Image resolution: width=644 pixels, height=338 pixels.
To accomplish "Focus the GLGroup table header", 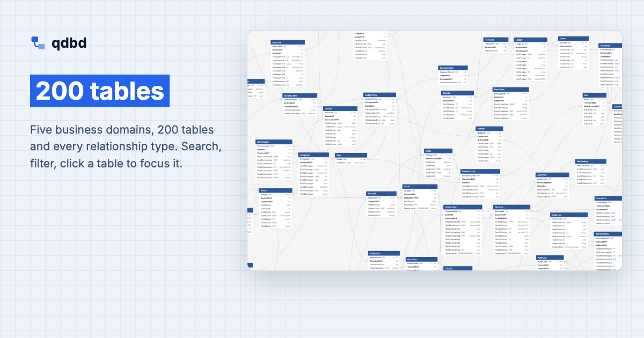I will [512, 207].
